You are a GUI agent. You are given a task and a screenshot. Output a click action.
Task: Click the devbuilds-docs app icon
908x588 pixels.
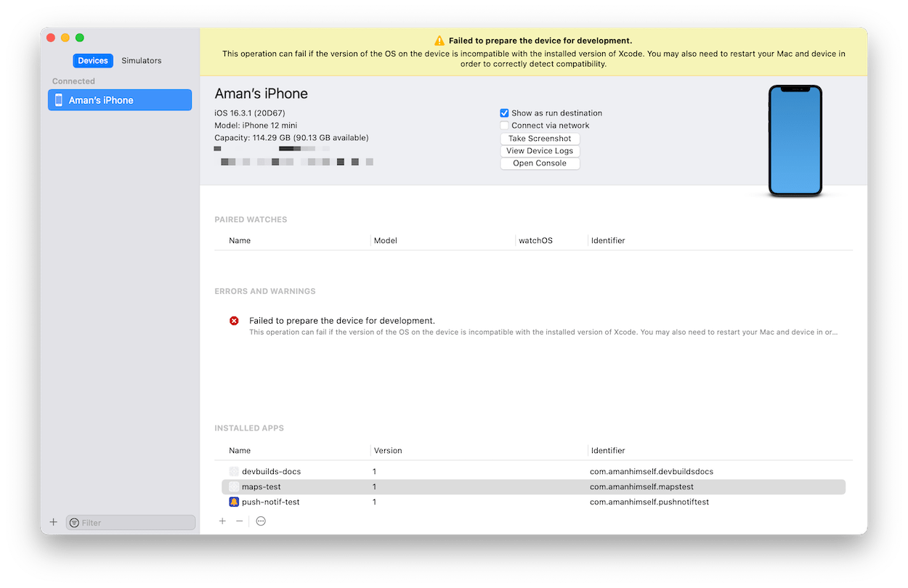pos(234,471)
